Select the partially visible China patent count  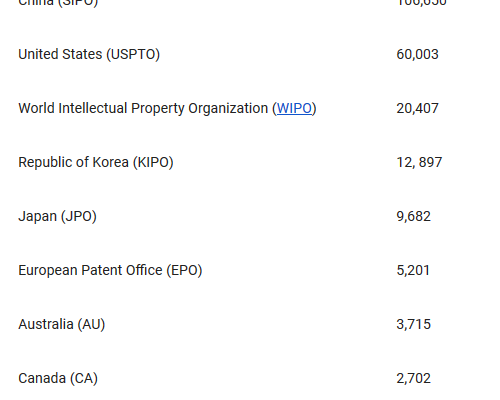421,3
